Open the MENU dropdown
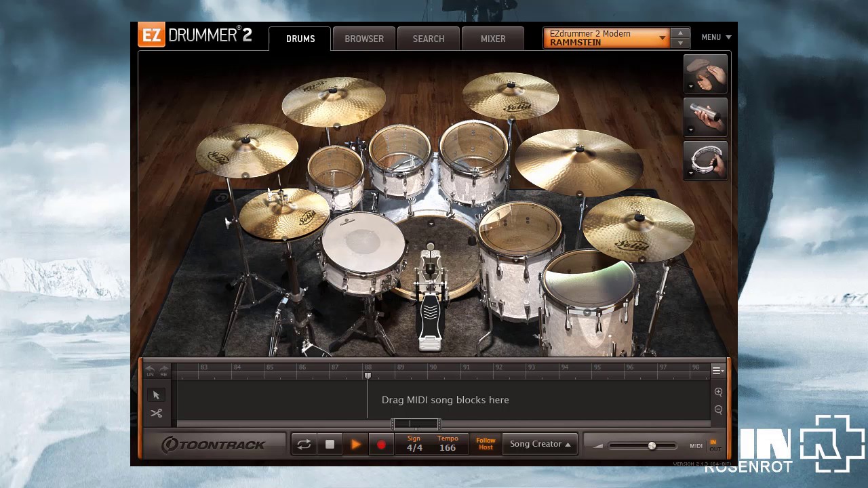The height and width of the screenshot is (488, 868). (x=716, y=37)
